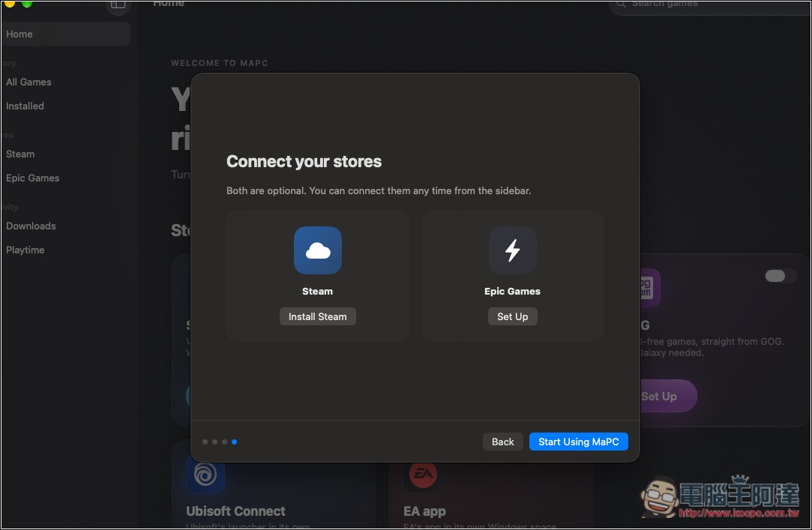The width and height of the screenshot is (812, 530).
Task: Click Start Using MaPC
Action: 578,442
